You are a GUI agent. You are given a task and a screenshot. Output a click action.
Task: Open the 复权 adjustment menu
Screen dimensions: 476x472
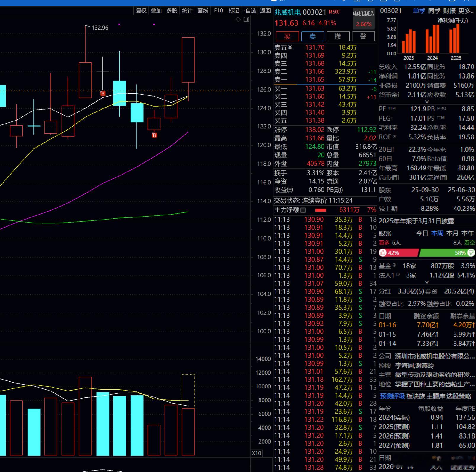[141, 11]
